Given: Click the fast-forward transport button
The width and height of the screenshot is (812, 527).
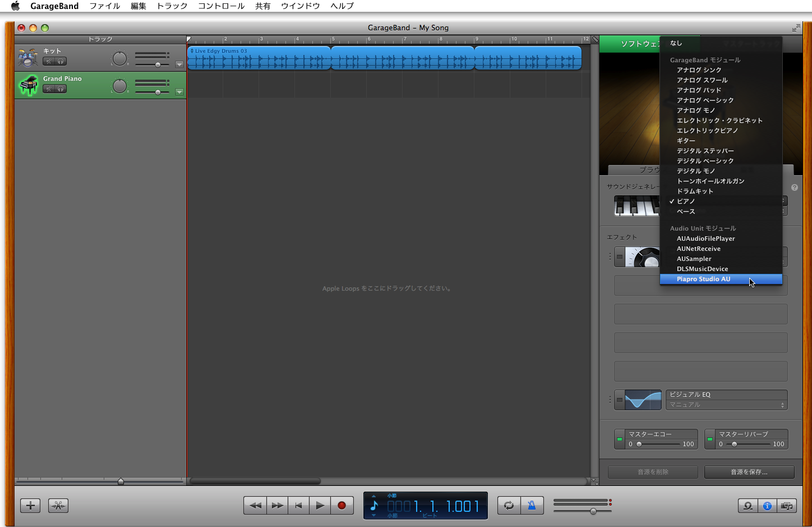Looking at the screenshot, I should pyautogui.click(x=277, y=505).
